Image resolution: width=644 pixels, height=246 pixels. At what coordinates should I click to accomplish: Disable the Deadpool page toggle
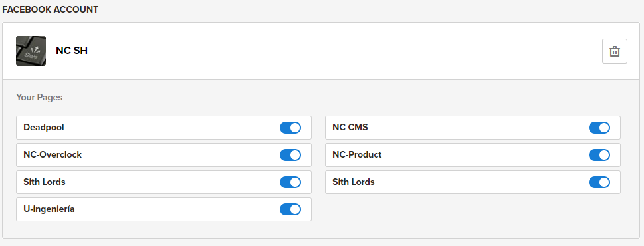point(290,128)
